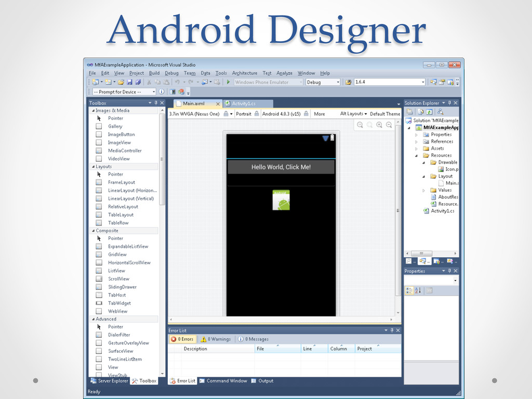Select the Assets folder in Solution Explorer
Image resolution: width=532 pixels, height=399 pixels.
(437, 148)
